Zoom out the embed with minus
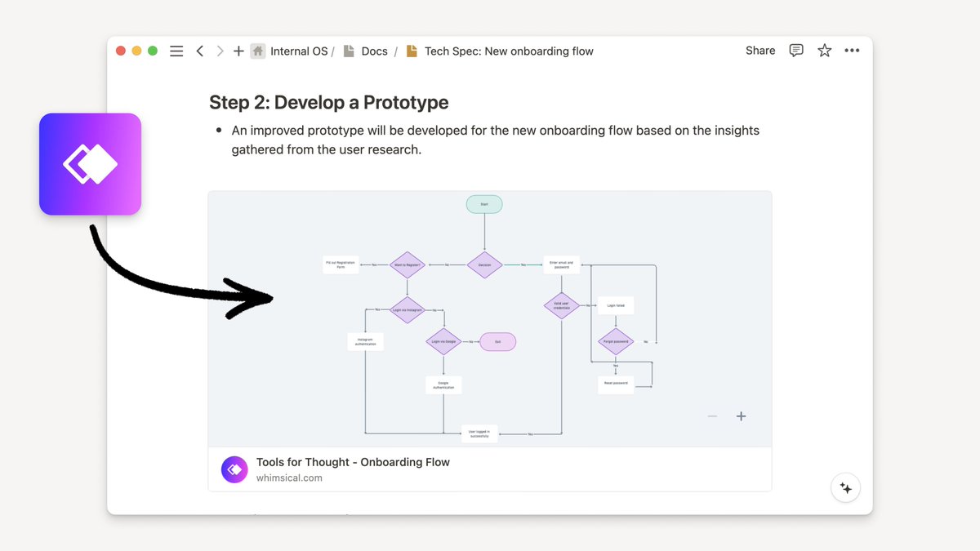Viewport: 980px width, 551px height. click(712, 416)
